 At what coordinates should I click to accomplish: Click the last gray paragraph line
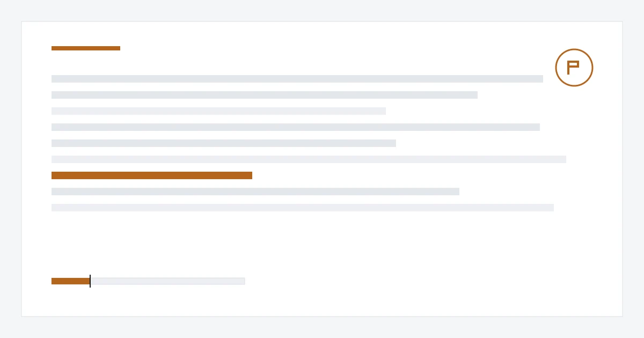303,208
